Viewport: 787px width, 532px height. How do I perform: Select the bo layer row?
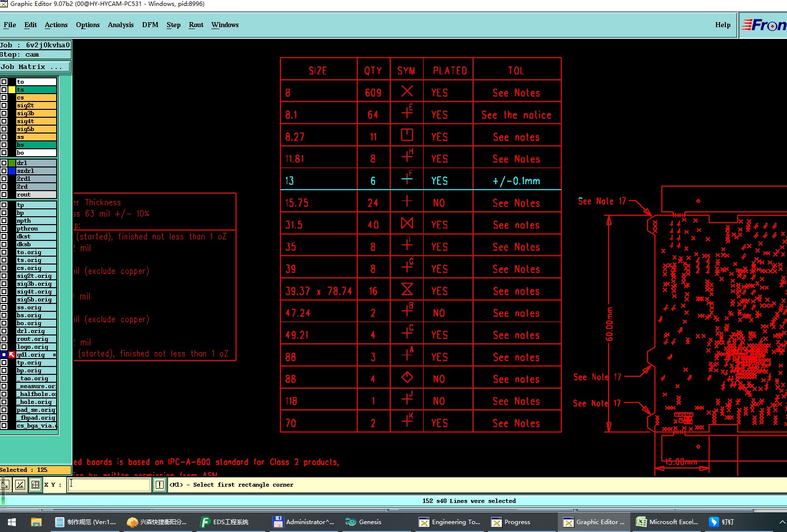(x=36, y=153)
